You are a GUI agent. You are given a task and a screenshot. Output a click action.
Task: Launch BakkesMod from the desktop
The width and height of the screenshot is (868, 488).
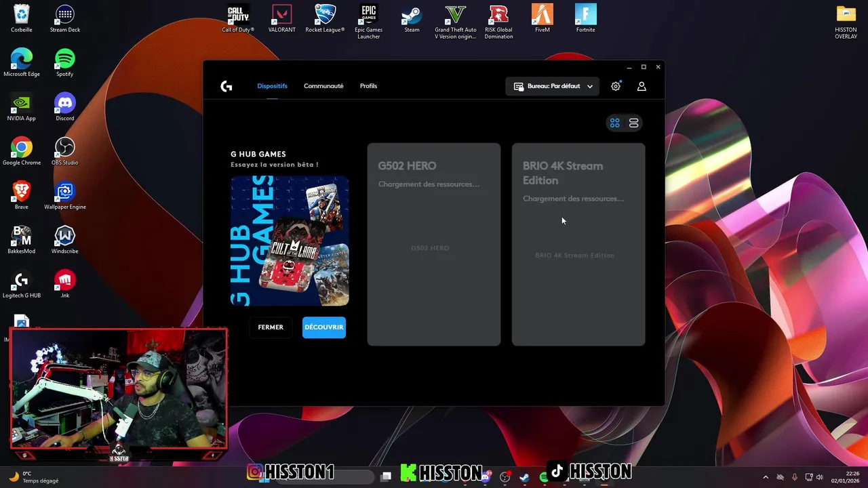(22, 239)
